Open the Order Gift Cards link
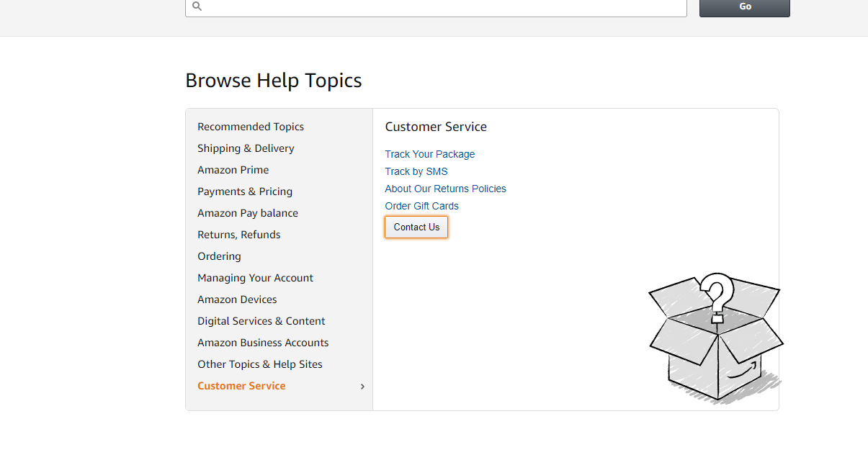The height and width of the screenshot is (460, 868). (x=422, y=206)
